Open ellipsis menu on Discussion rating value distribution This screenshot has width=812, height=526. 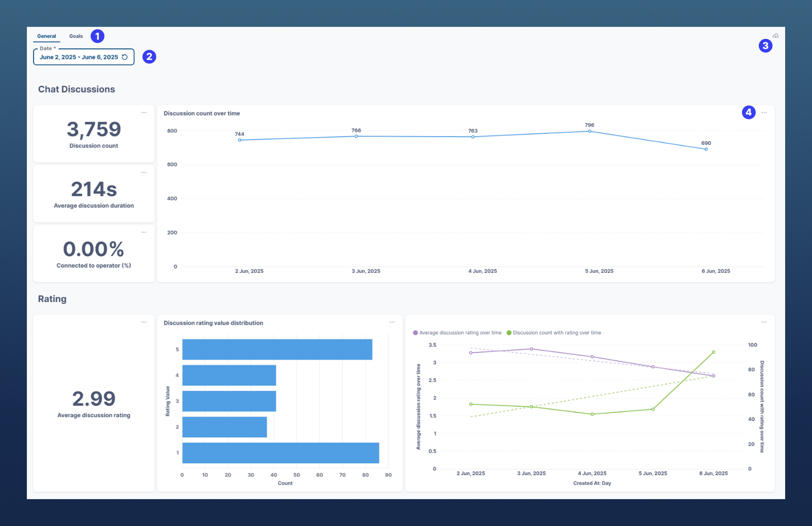(392, 322)
